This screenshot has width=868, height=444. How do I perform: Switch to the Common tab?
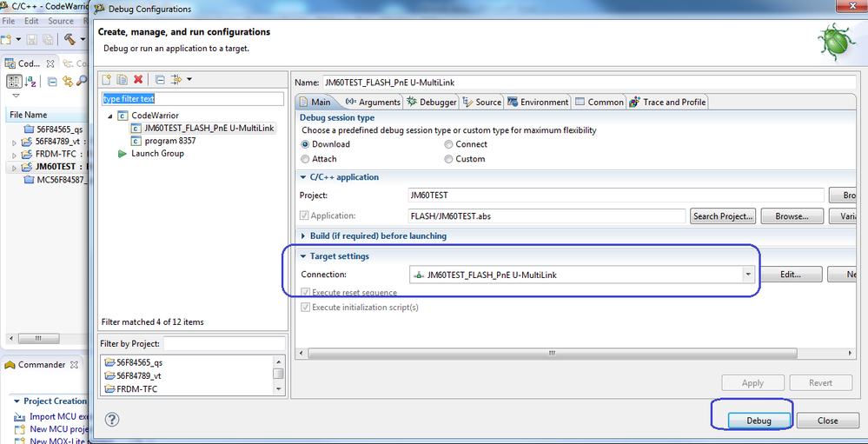click(600, 102)
